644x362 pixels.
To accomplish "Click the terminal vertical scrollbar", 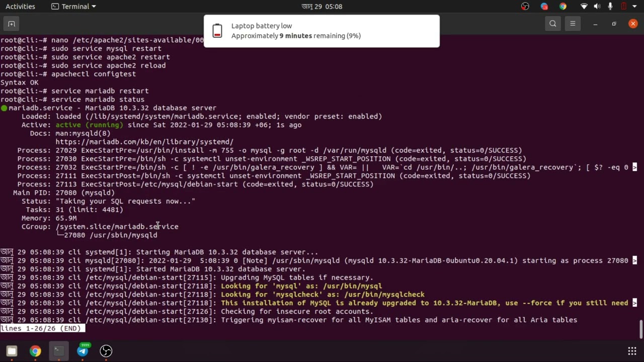I will (641, 329).
